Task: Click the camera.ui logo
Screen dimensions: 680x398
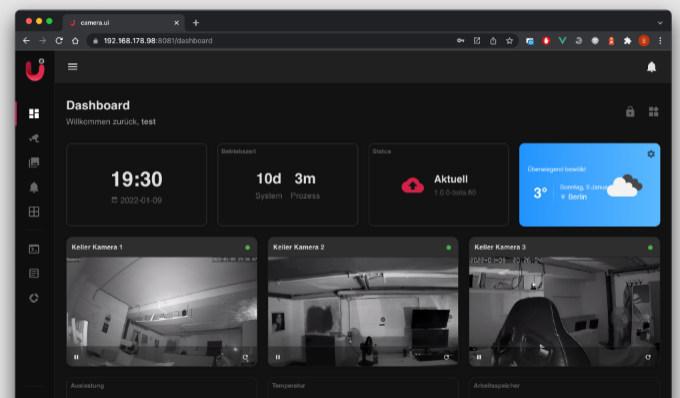Action: click(x=35, y=70)
